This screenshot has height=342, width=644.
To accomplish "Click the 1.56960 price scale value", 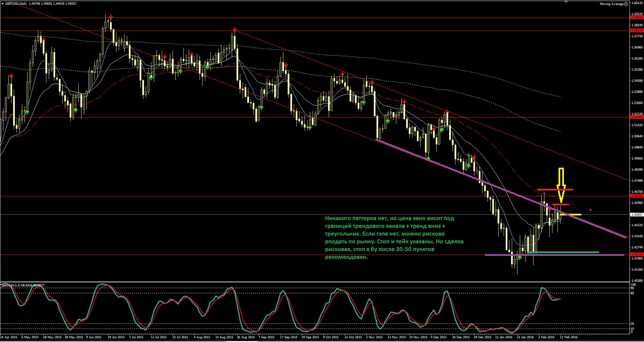I will 637,47.
